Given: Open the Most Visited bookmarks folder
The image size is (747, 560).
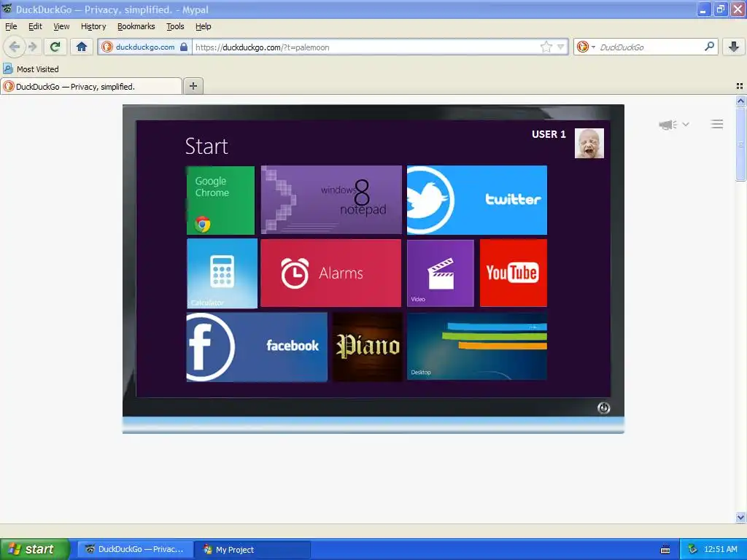Looking at the screenshot, I should (31, 69).
